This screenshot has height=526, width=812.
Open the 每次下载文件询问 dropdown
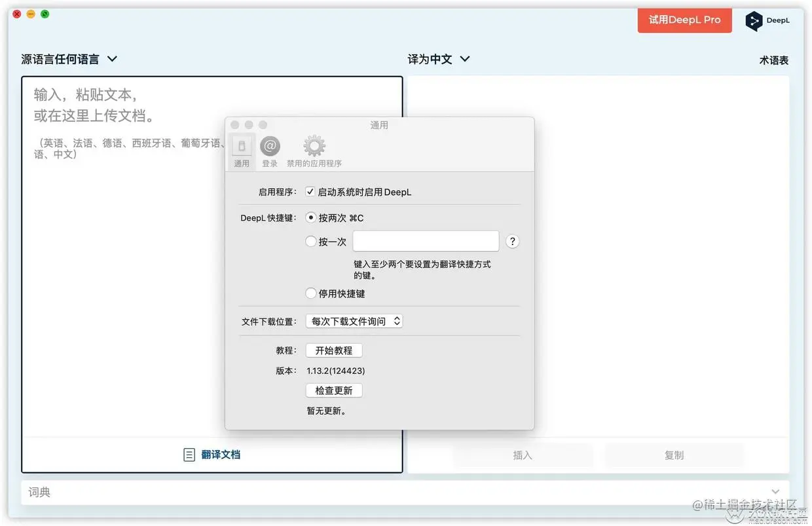click(x=354, y=321)
